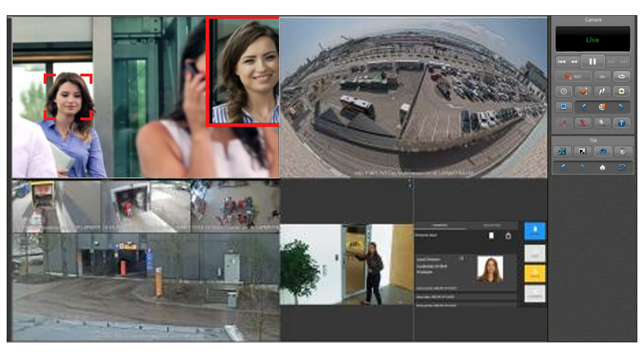Select the door entrance camera feed
The width and height of the screenshot is (644, 358).
[x=347, y=264]
